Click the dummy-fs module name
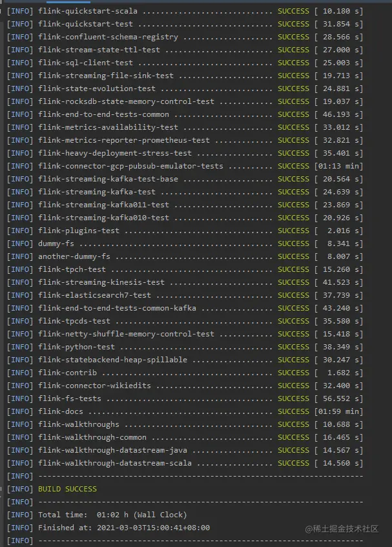The height and width of the screenshot is (547, 392). pos(56,243)
